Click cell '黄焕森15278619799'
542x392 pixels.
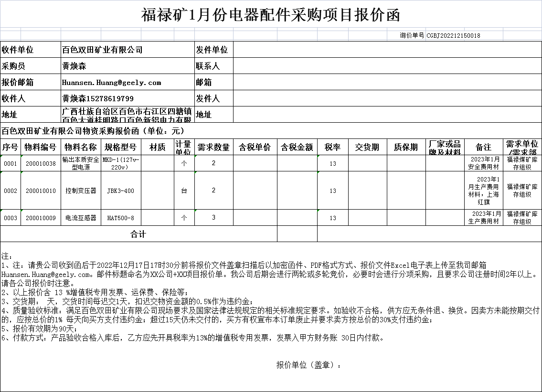point(128,98)
